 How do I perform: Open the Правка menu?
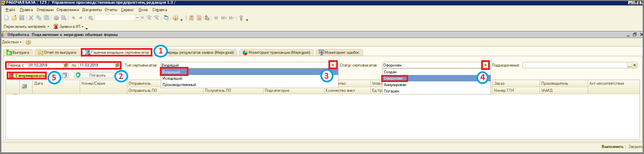pos(26,10)
